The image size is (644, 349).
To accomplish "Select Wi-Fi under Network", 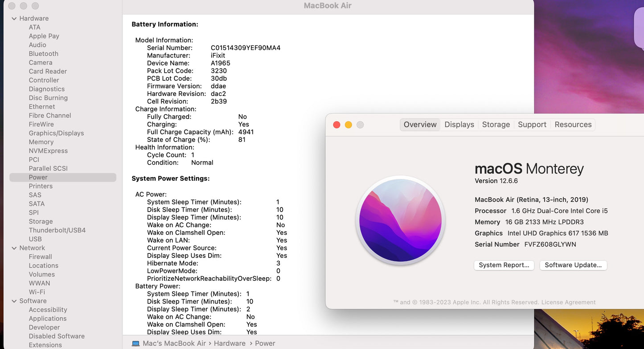I will click(x=37, y=292).
